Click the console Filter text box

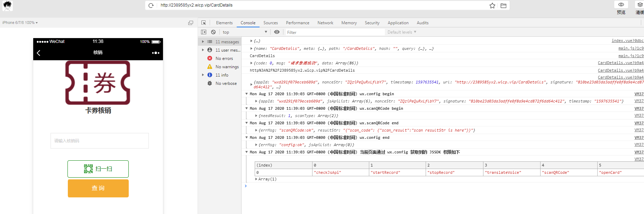334,32
